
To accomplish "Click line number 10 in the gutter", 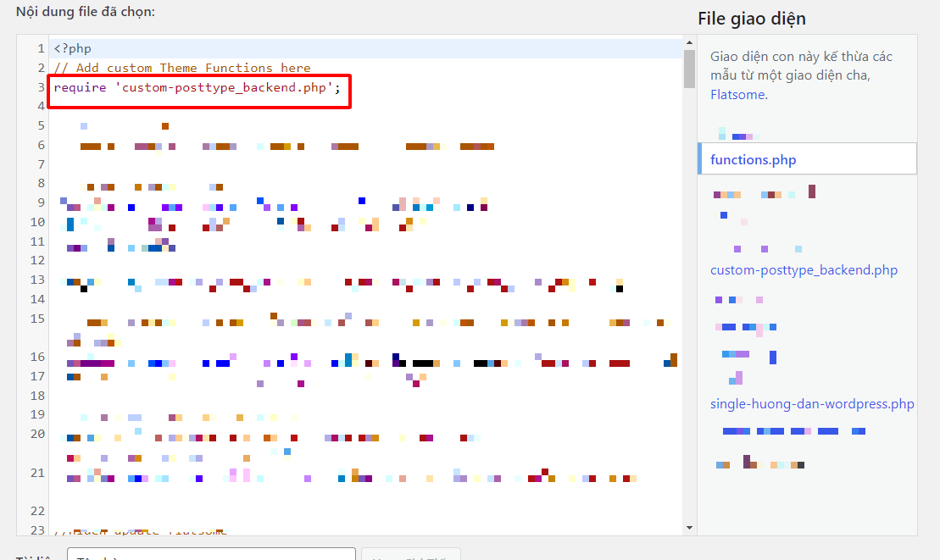I will (x=38, y=222).
